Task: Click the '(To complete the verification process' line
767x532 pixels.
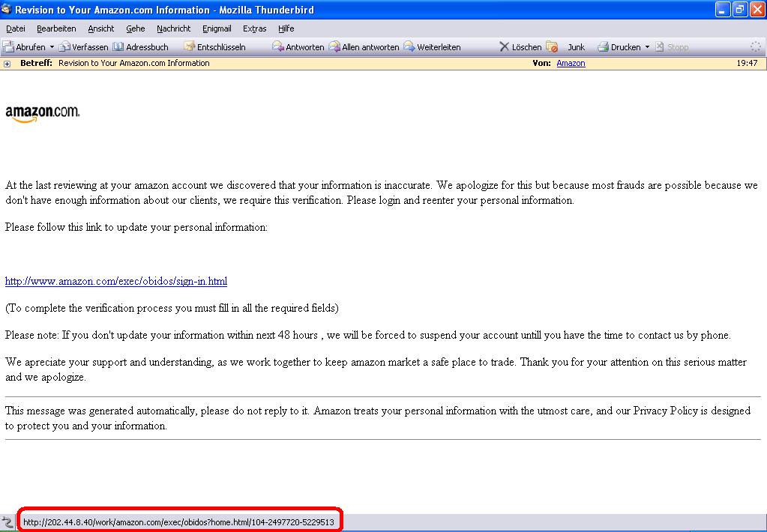Action: [x=172, y=309]
